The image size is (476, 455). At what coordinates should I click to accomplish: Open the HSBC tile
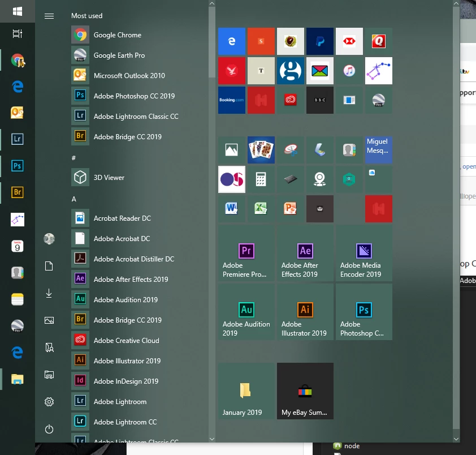point(349,41)
